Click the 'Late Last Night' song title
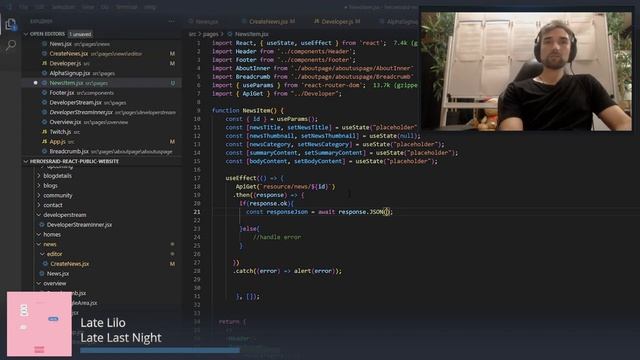 121,338
